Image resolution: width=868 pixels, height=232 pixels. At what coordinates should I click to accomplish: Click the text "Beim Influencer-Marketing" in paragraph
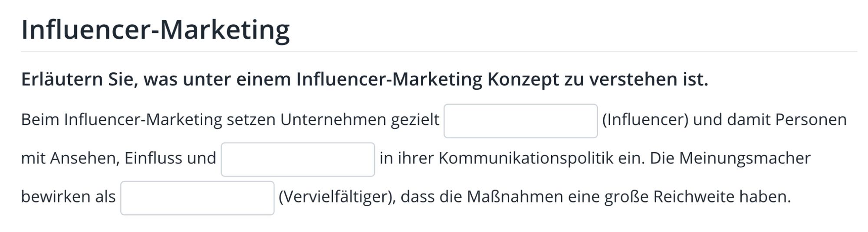tap(122, 120)
